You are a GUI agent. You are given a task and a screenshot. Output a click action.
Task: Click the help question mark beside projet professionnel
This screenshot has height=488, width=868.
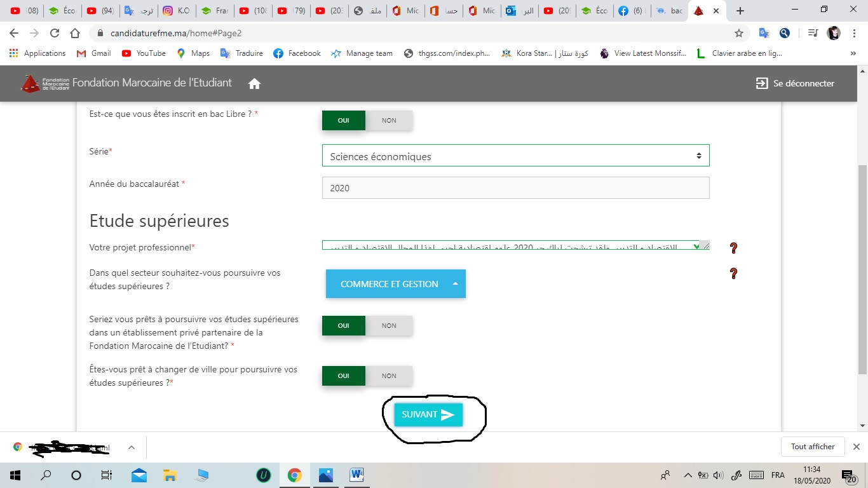[733, 248]
